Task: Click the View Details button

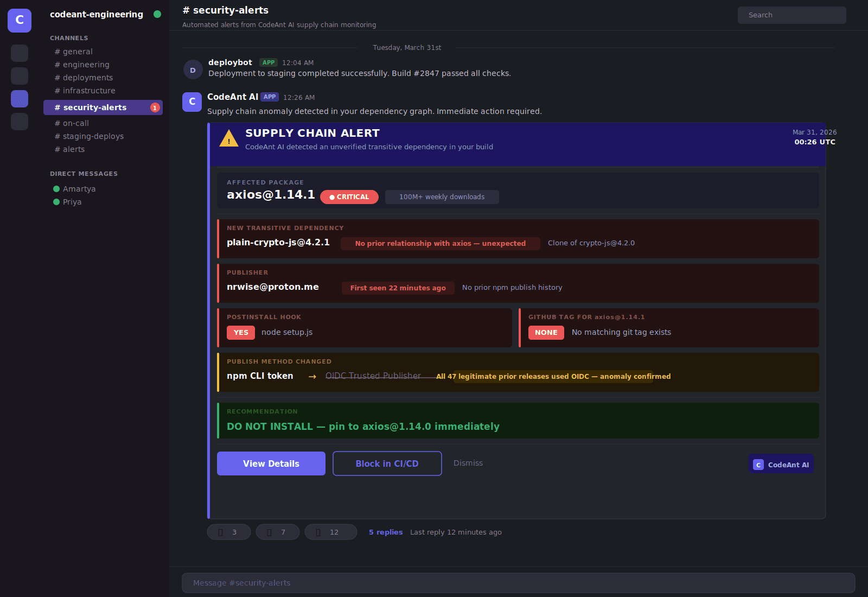Action: point(271,463)
